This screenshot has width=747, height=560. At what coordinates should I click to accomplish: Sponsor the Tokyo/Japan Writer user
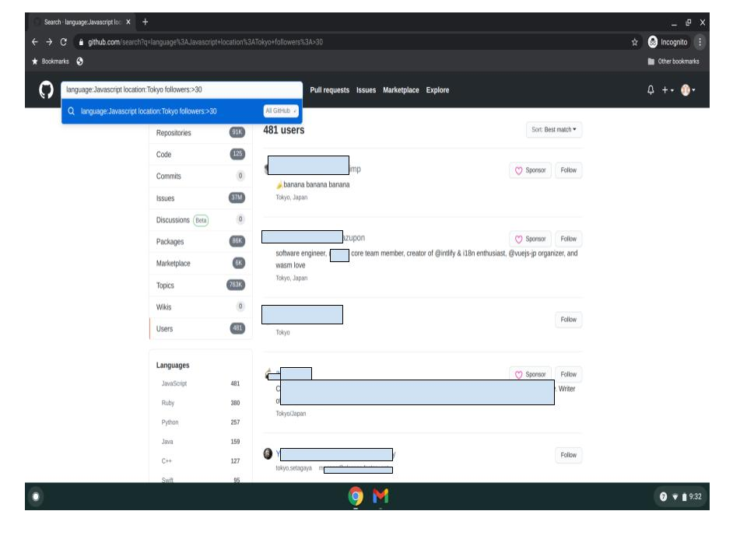[530, 374]
